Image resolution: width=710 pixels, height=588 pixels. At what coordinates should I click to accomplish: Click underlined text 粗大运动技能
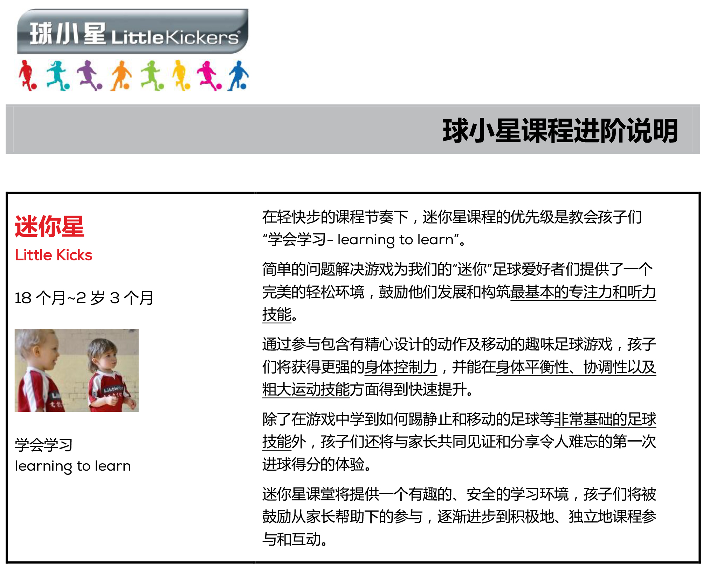click(x=306, y=389)
